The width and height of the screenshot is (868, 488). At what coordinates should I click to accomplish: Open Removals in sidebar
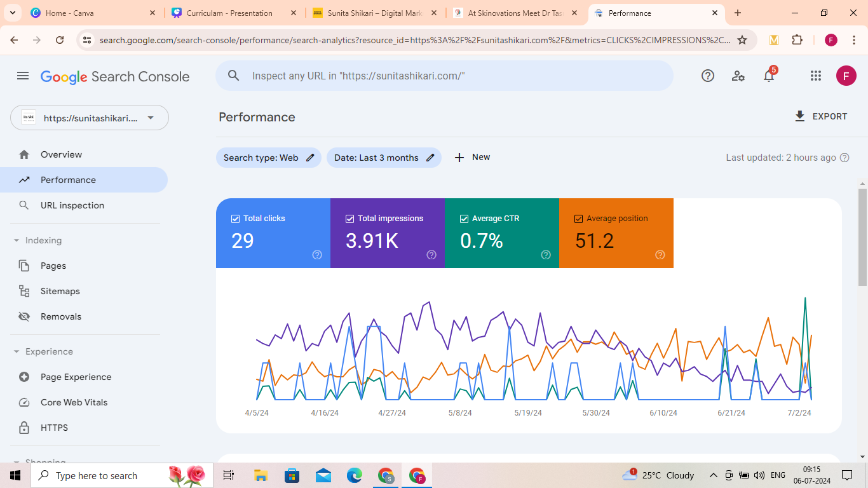tap(84, 316)
